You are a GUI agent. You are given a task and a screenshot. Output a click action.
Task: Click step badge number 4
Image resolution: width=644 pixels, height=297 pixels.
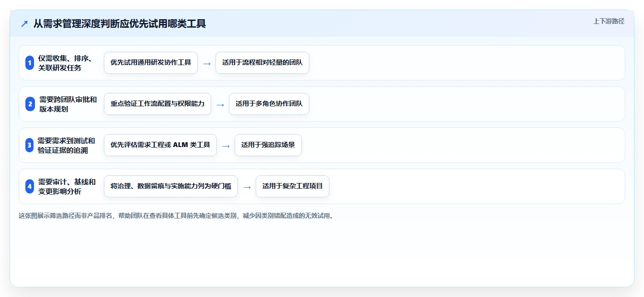coord(30,186)
